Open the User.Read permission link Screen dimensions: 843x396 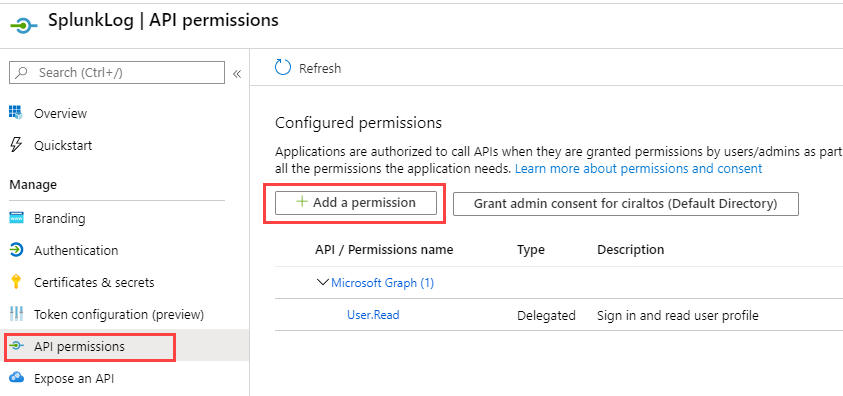pyautogui.click(x=373, y=315)
